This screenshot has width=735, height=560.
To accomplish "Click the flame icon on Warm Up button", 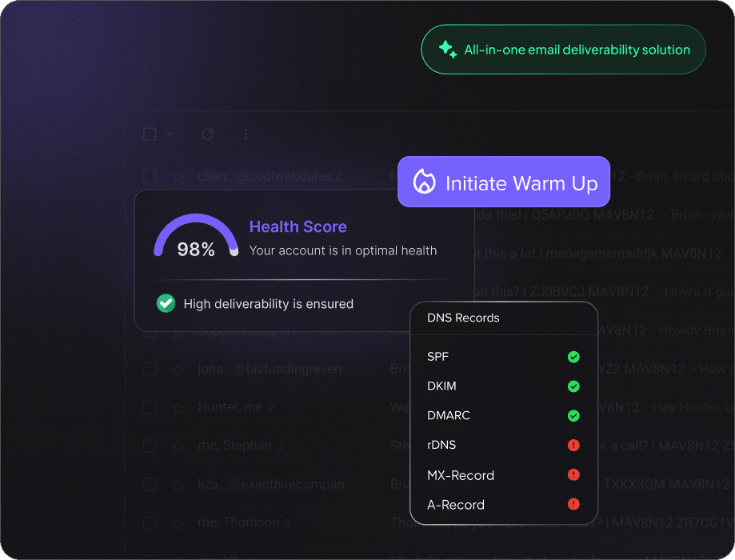I will (424, 182).
